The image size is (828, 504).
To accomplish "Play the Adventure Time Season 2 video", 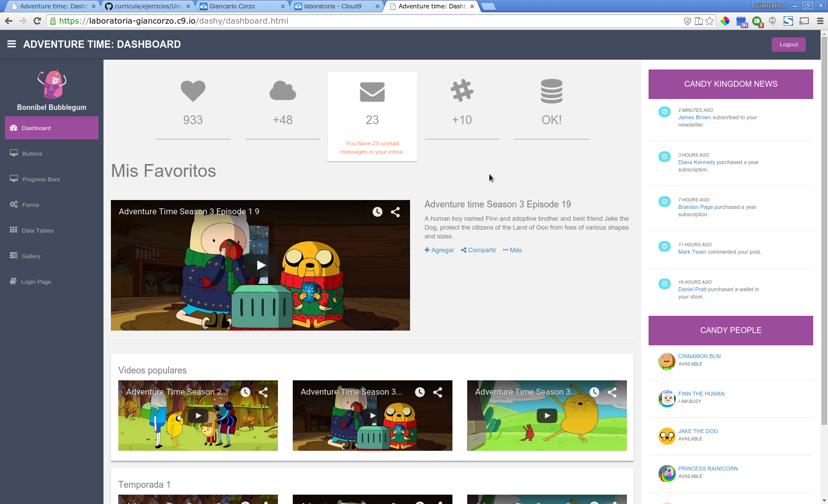I will (x=198, y=415).
